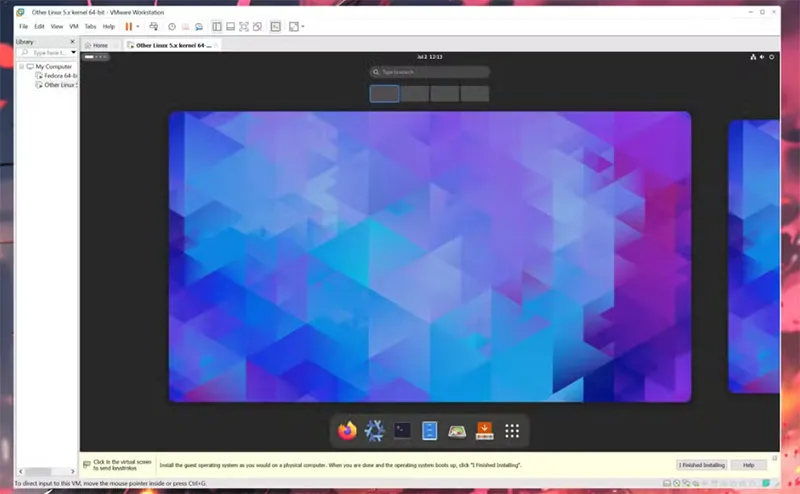Screen dimensions: 800x494
Task: Open the Edit menu
Action: (39, 27)
